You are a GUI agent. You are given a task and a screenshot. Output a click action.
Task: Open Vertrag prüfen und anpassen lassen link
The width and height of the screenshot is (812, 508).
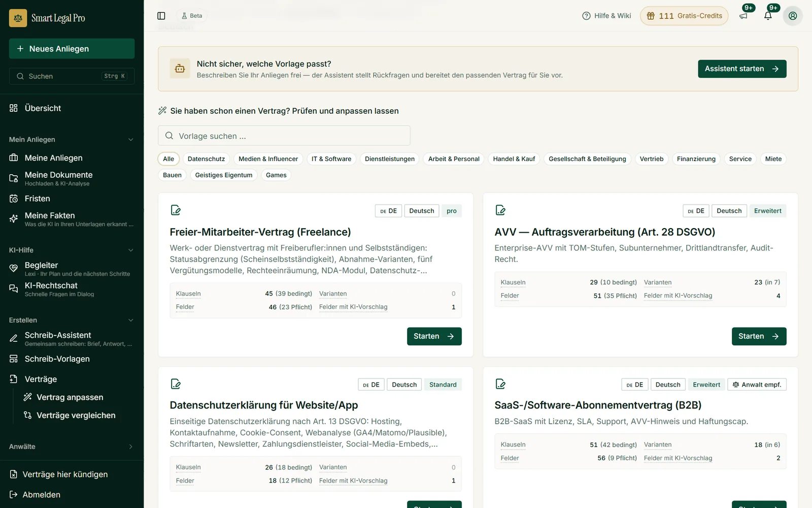pos(279,111)
